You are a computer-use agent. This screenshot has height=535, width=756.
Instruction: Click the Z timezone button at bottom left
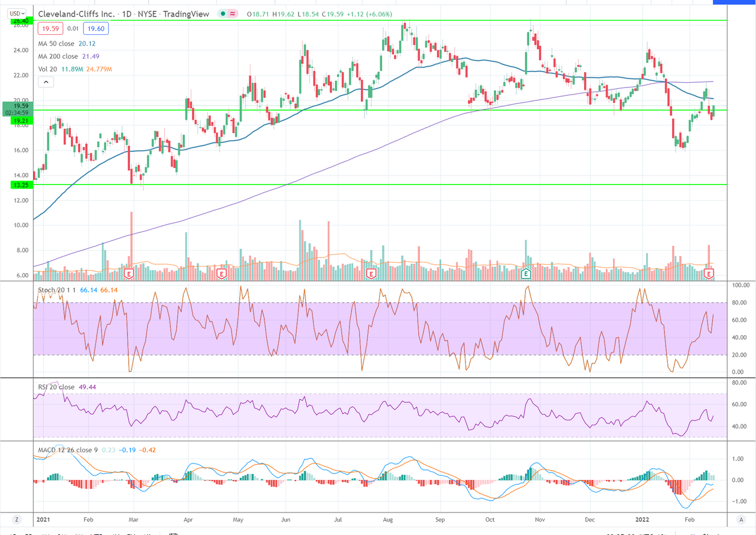[x=17, y=520]
